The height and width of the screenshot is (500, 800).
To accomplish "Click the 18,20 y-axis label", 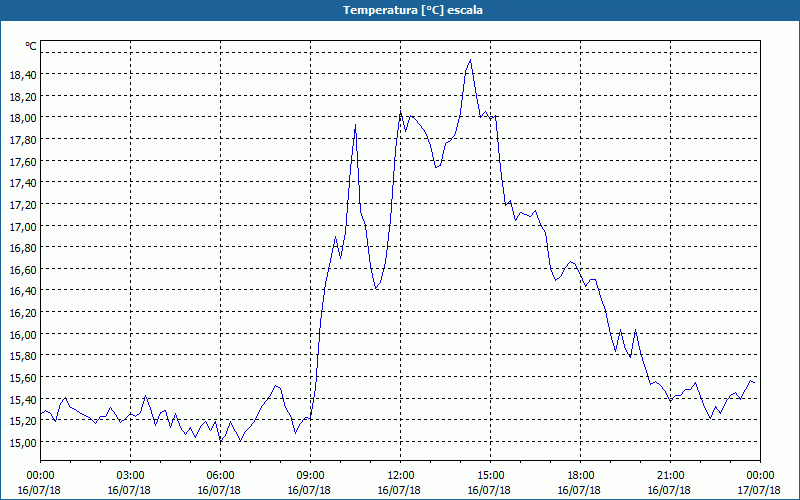I will (x=23, y=96).
